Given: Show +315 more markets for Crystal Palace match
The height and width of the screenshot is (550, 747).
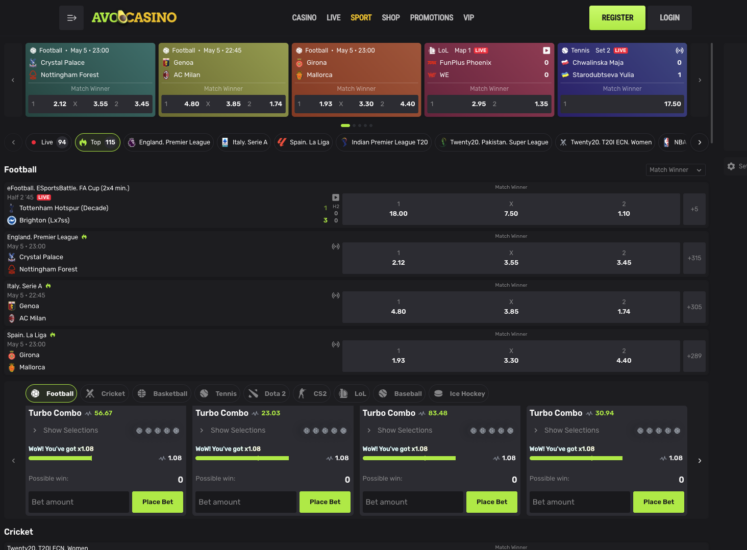Looking at the screenshot, I should point(694,258).
